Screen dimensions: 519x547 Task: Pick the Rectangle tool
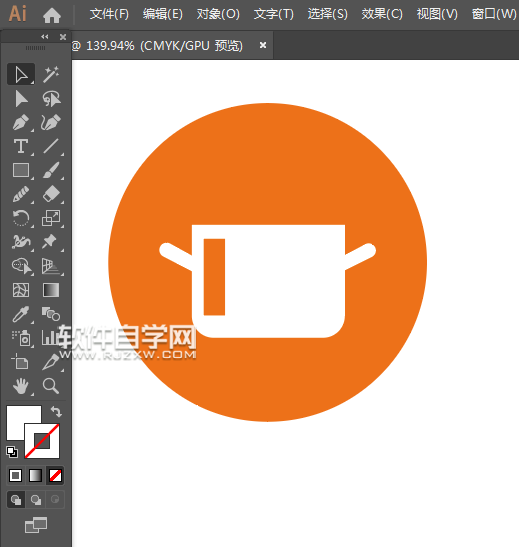pyautogui.click(x=21, y=170)
